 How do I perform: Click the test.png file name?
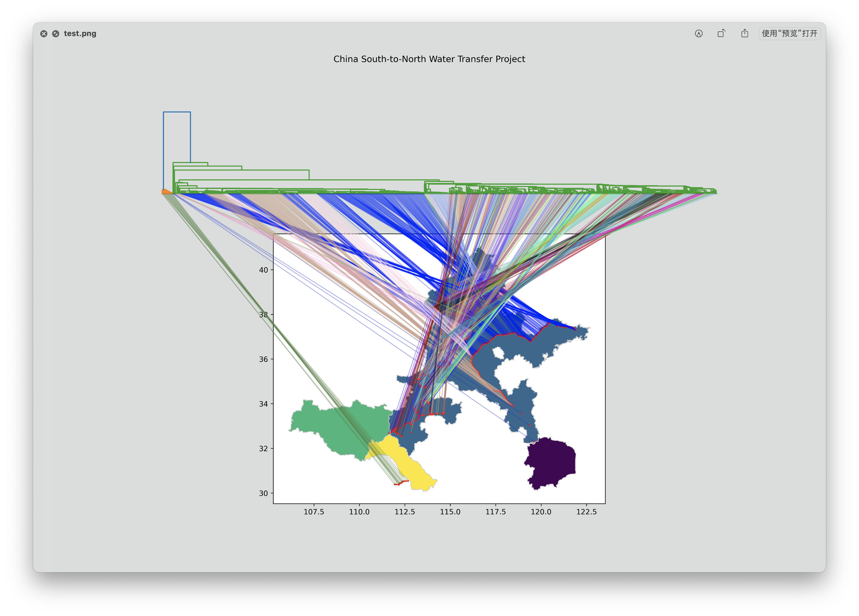click(80, 34)
